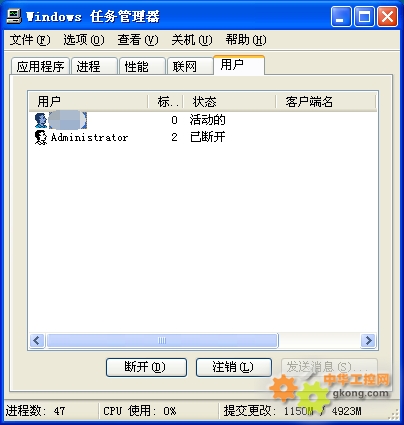The image size is (404, 425).
Task: Open the 选项(O) menu
Action: pos(84,40)
